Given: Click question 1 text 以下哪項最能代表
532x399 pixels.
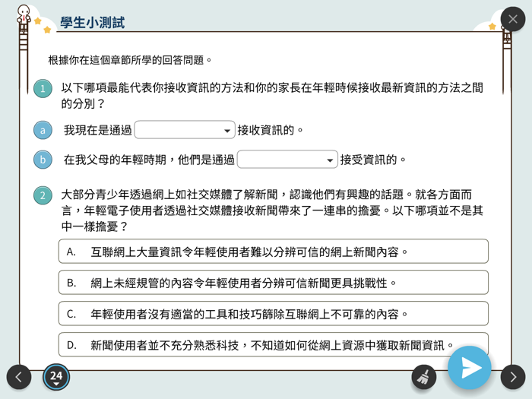Looking at the screenshot, I should (272, 95).
